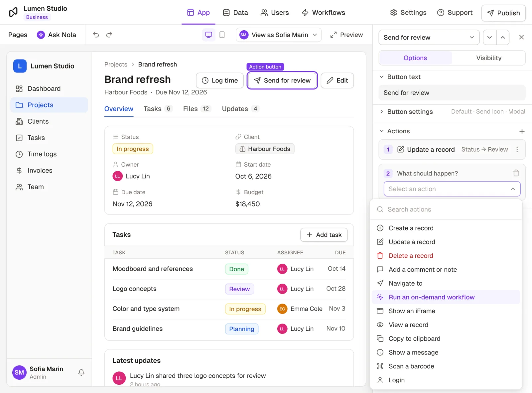Viewport: 532px width, 393px height.
Task: Open the Data top tab
Action: click(x=235, y=13)
